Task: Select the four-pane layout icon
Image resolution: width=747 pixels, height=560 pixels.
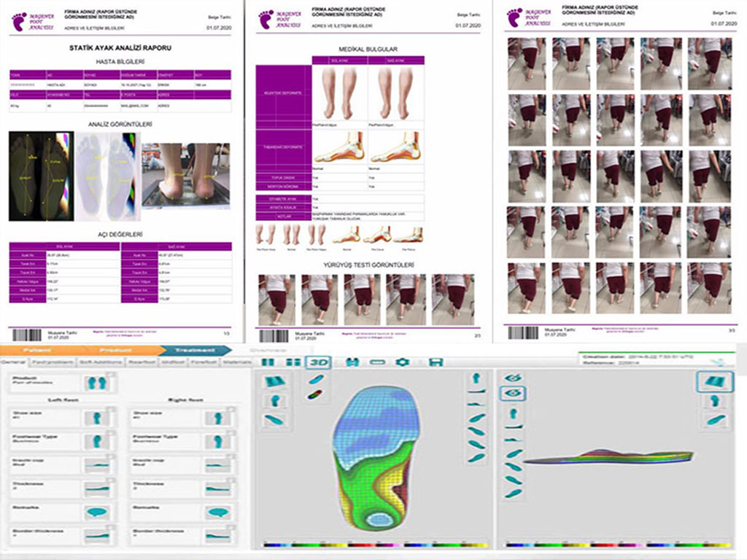Action: click(293, 362)
